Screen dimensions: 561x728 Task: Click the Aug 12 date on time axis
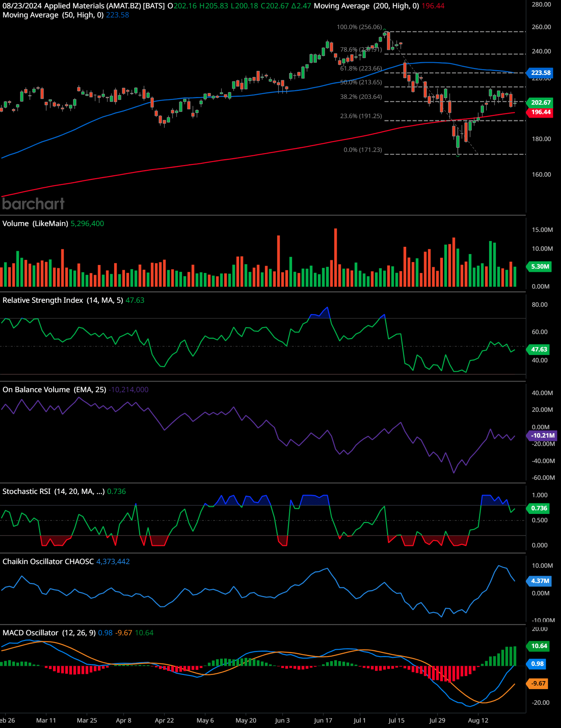(478, 720)
